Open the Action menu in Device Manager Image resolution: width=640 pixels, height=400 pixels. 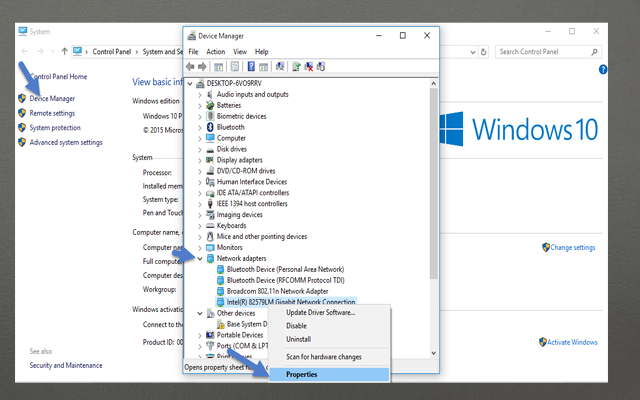[217, 51]
